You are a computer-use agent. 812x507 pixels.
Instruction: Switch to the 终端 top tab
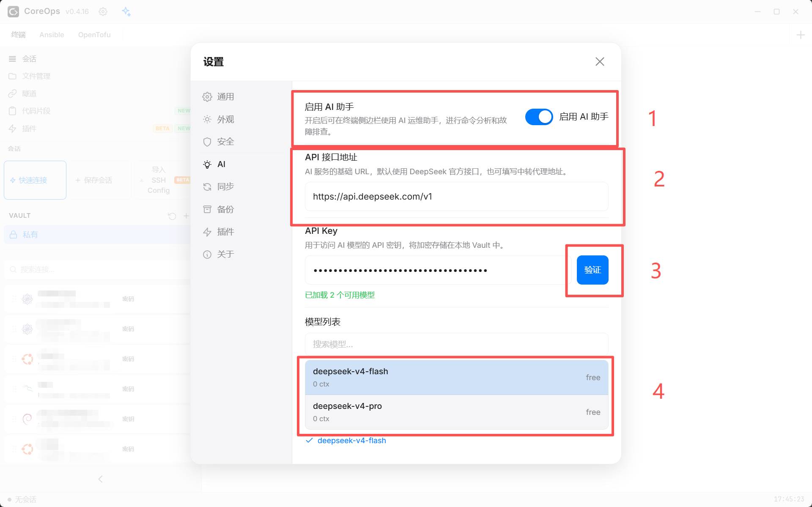tap(18, 35)
